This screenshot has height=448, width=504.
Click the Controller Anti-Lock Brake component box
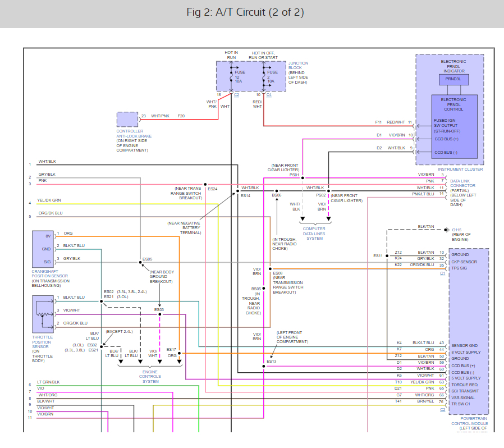[x=127, y=119]
